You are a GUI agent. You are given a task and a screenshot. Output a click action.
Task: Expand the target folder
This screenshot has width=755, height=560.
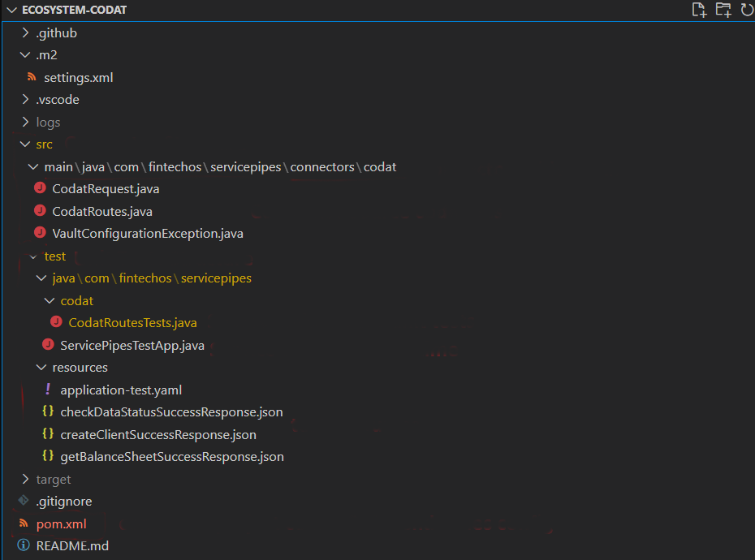point(25,479)
